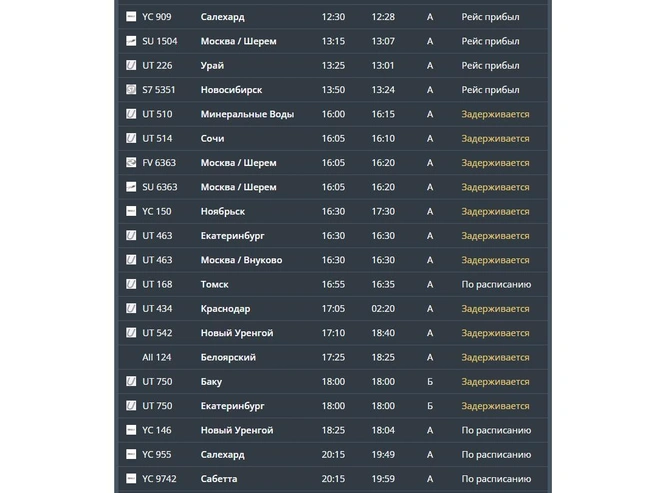The image size is (656, 493).
Task: Click the Рейс прибыл status for Урай
Action: point(490,66)
